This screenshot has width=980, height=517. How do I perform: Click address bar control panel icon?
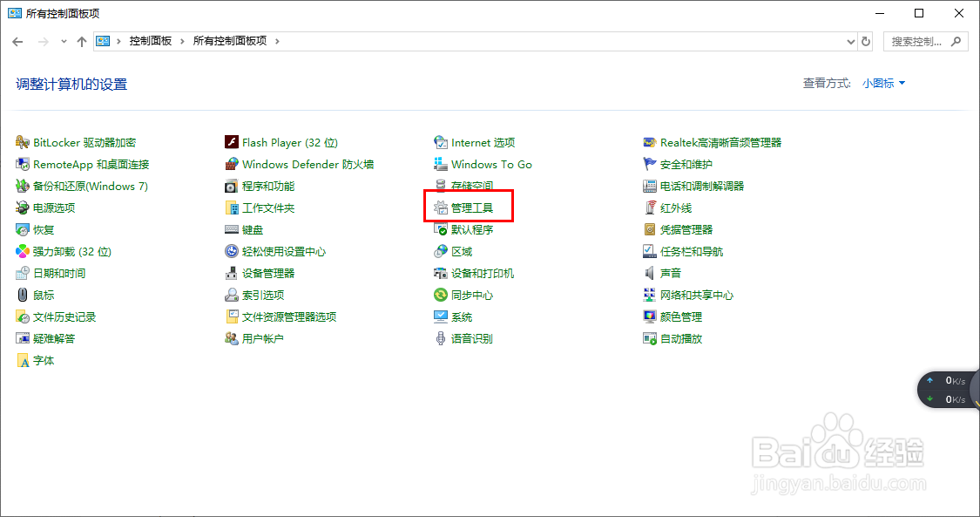click(x=103, y=41)
